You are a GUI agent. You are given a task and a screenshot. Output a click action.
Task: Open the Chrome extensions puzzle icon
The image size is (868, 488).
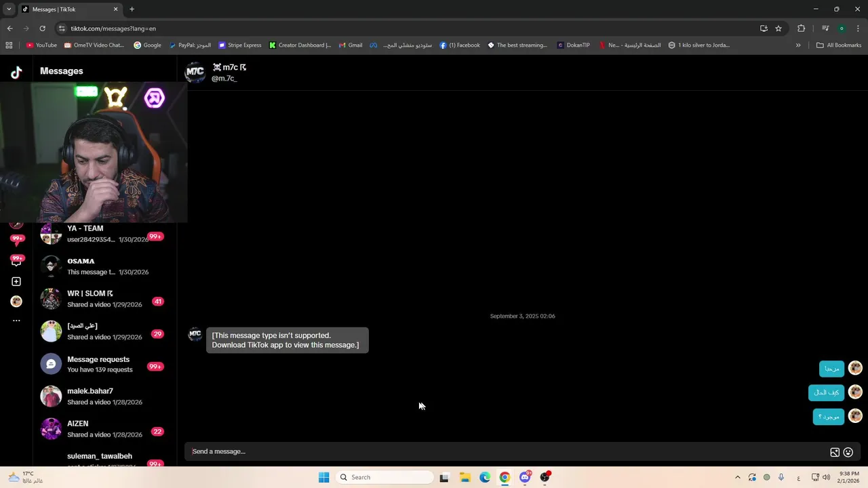tap(801, 28)
